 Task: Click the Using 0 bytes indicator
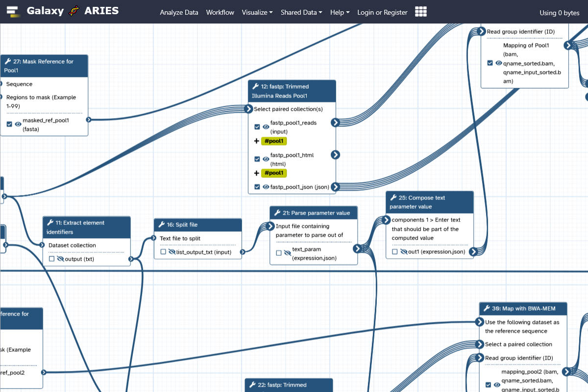point(559,13)
